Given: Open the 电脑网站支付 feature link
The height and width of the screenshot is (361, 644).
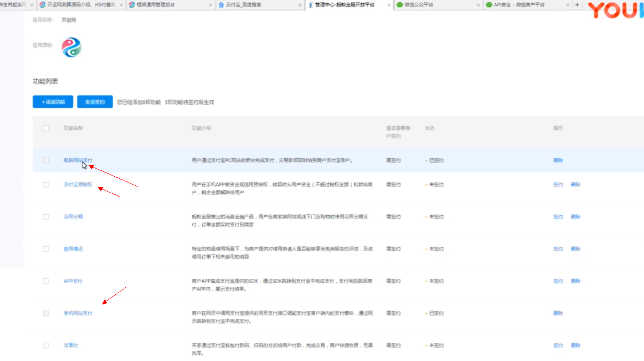Looking at the screenshot, I should [x=78, y=160].
